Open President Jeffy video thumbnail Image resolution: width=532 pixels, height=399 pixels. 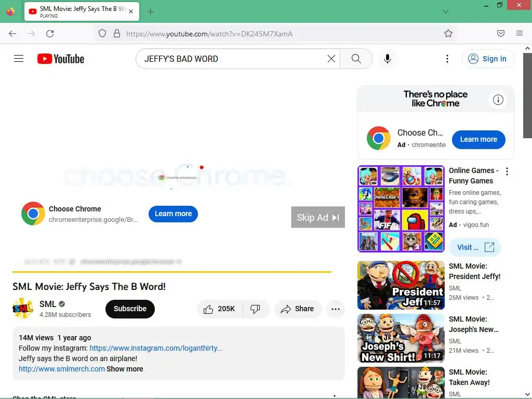coord(401,285)
